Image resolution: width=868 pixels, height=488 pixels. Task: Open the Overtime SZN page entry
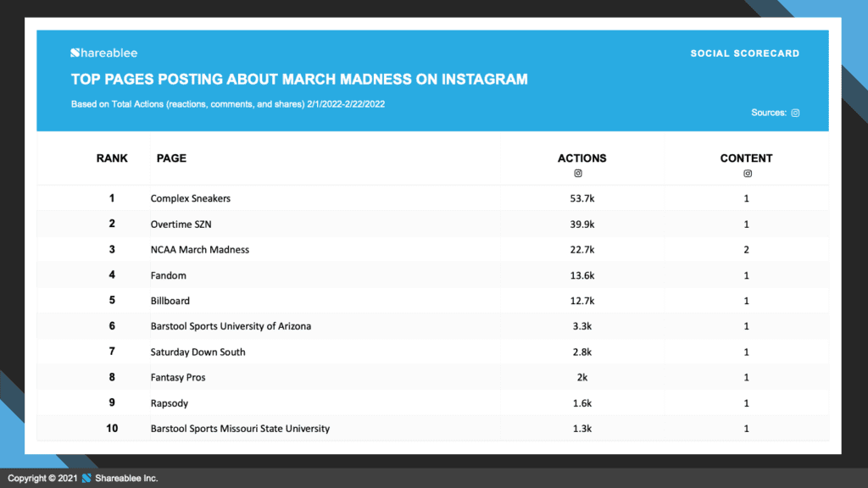(x=181, y=224)
